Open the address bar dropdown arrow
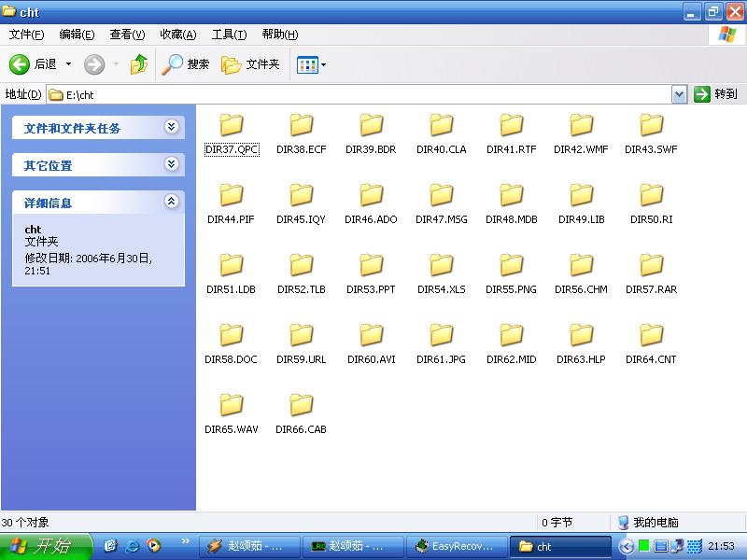 679,94
